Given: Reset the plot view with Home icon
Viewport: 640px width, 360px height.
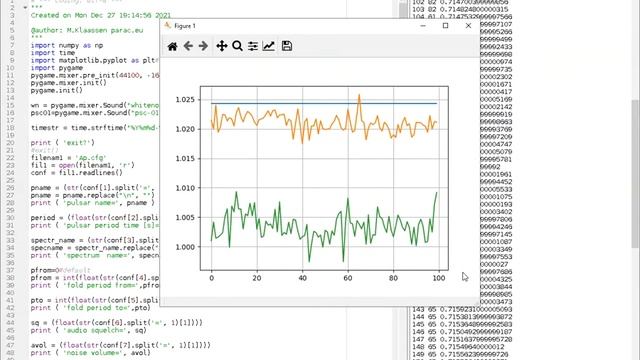Looking at the screenshot, I should click(x=172, y=46).
